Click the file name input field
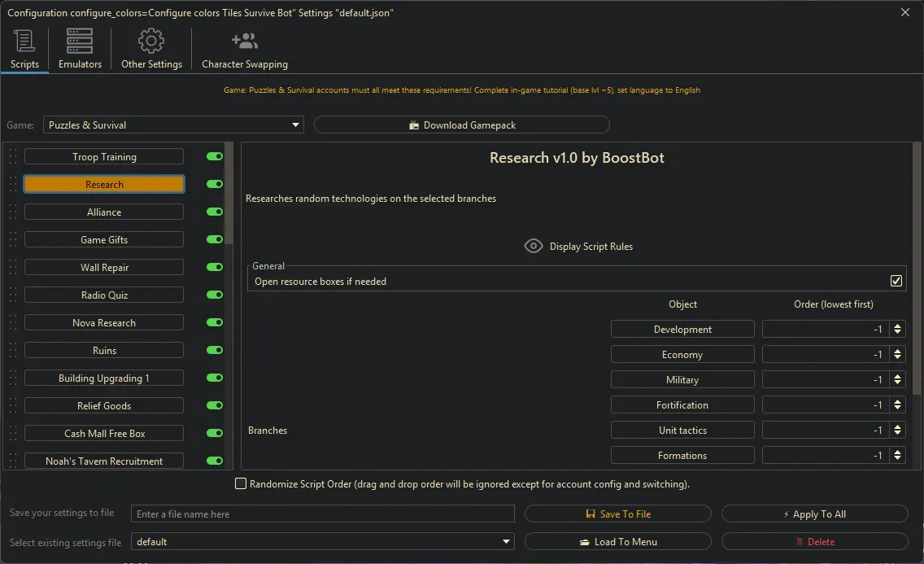The height and width of the screenshot is (564, 924). pos(323,514)
